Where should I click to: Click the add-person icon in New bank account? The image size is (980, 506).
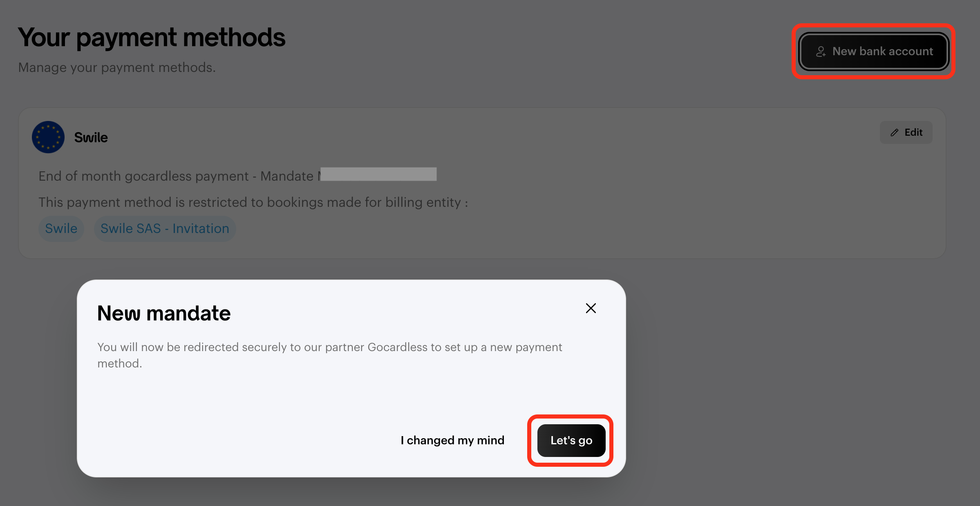coord(821,51)
